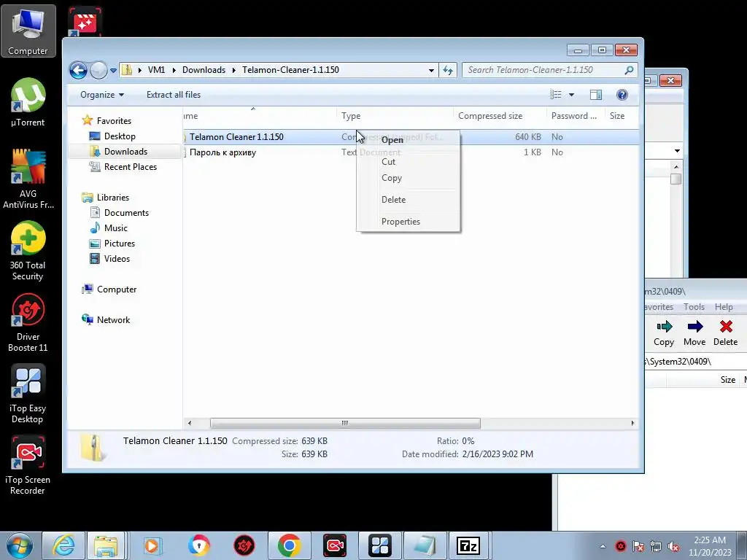Open Music library
The image size is (747, 560).
(116, 228)
